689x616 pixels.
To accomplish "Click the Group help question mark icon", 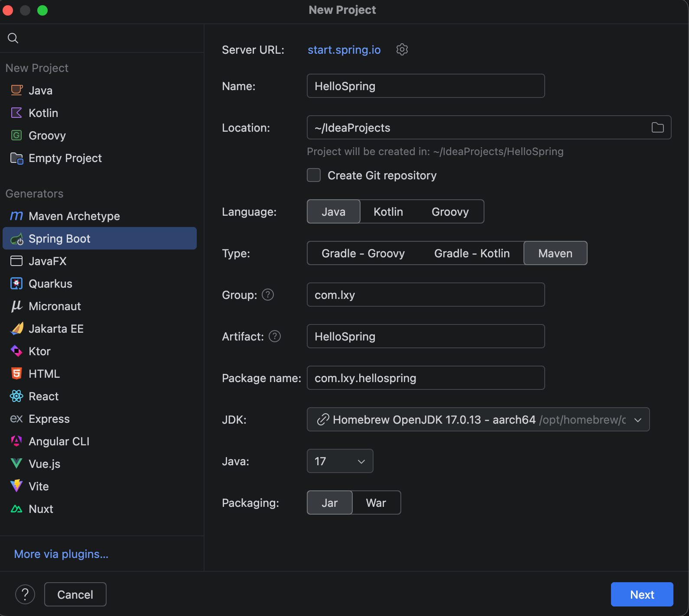I will click(268, 295).
